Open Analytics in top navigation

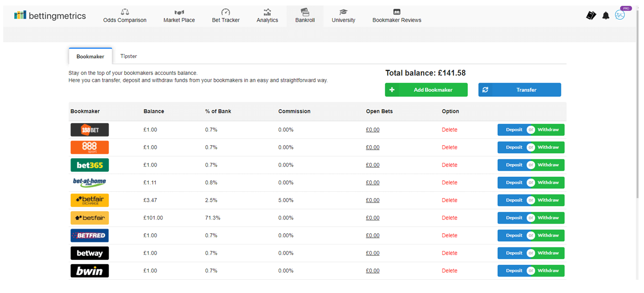267,16
